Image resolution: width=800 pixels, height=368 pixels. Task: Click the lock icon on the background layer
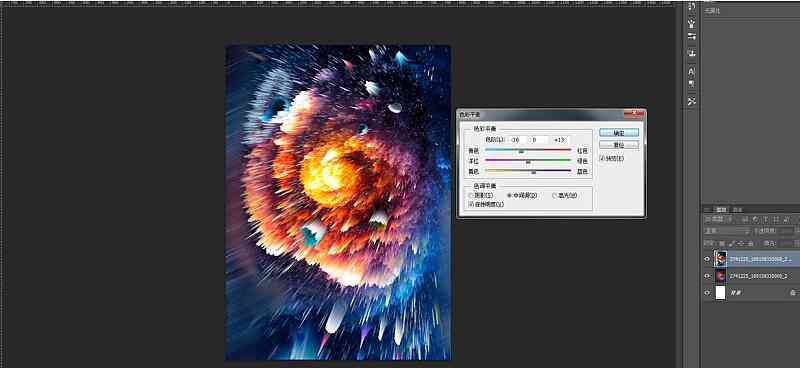point(793,293)
